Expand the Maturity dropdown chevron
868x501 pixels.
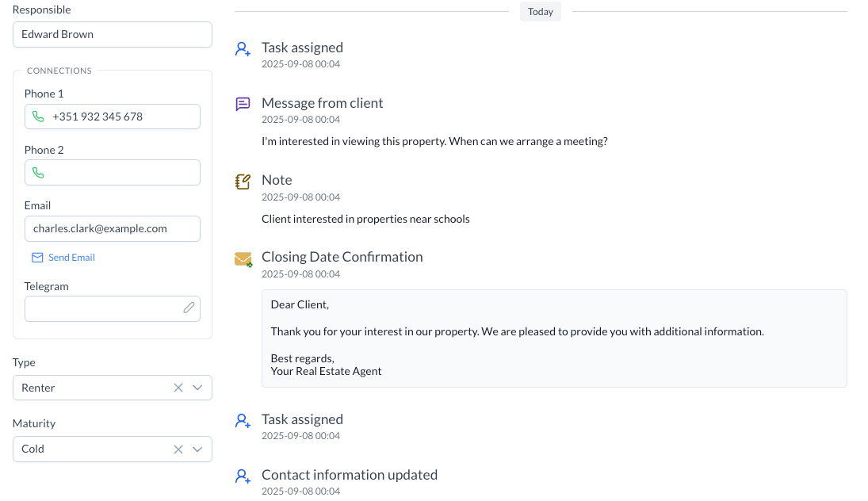(197, 449)
